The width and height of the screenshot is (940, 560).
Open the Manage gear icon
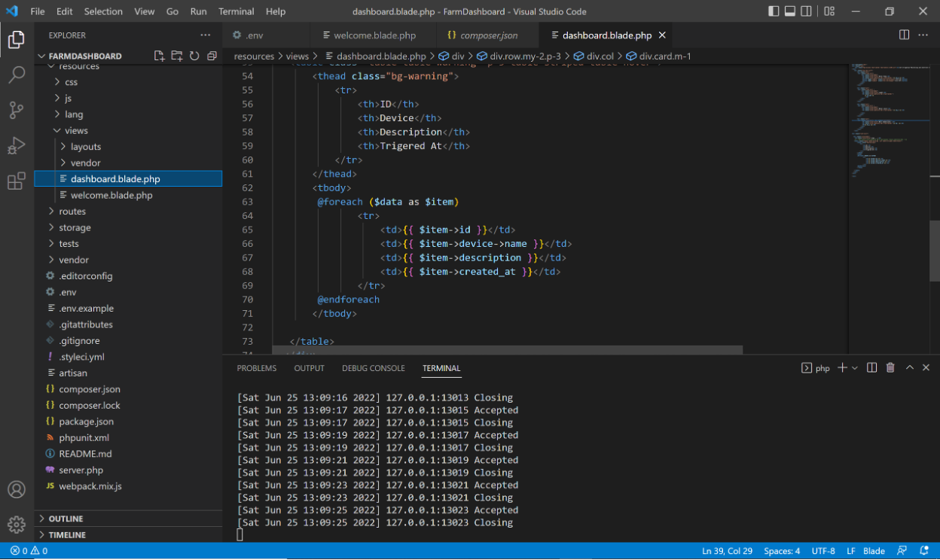click(x=17, y=524)
